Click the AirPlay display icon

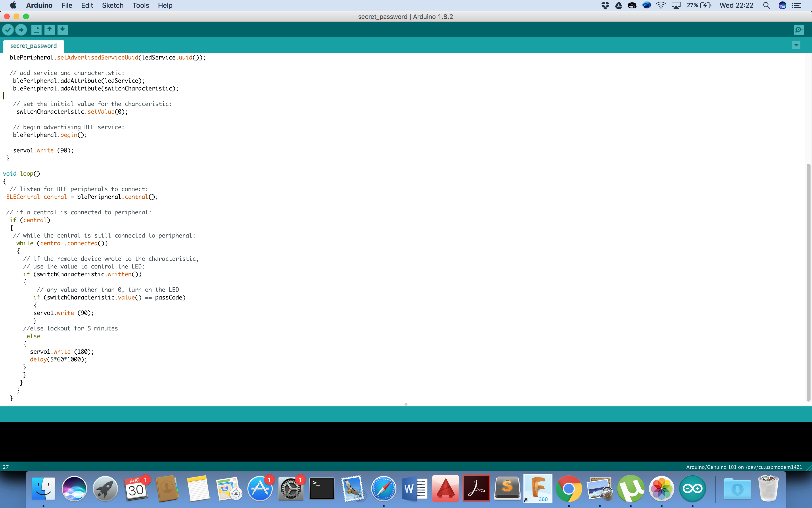pyautogui.click(x=676, y=5)
